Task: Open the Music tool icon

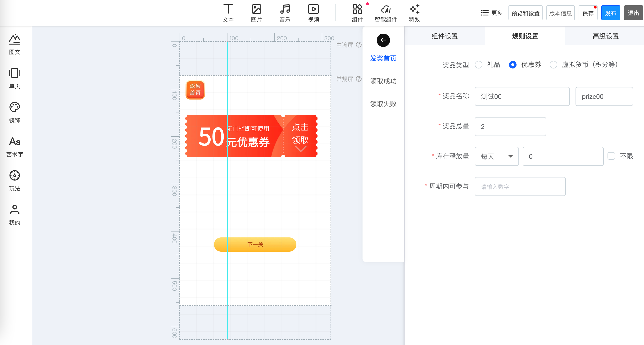Action: point(285,9)
